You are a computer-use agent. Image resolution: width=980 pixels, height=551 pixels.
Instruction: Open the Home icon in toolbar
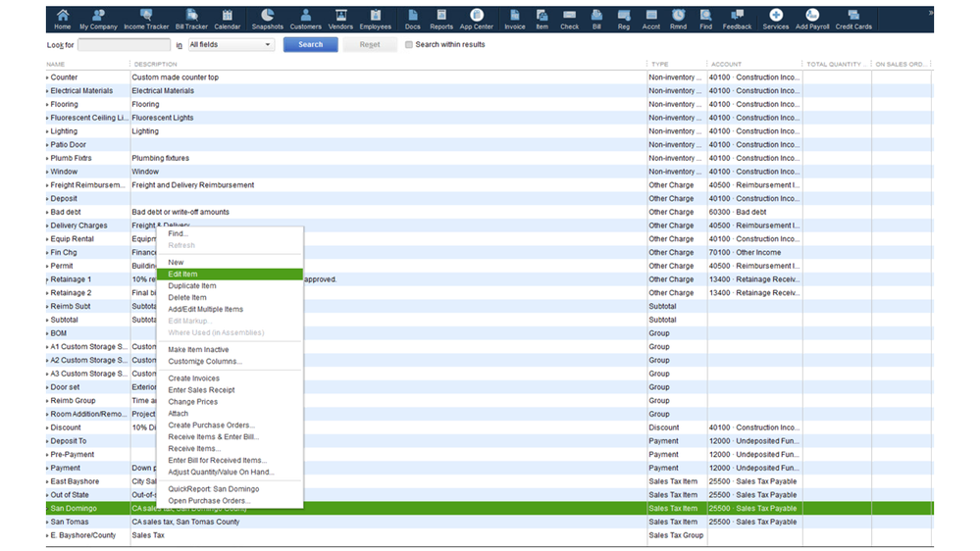coord(63,20)
